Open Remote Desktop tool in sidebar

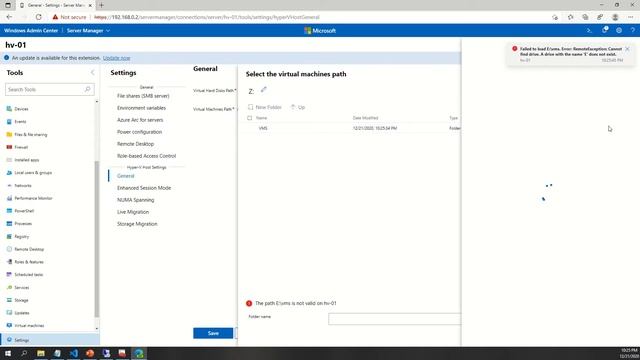(29, 249)
